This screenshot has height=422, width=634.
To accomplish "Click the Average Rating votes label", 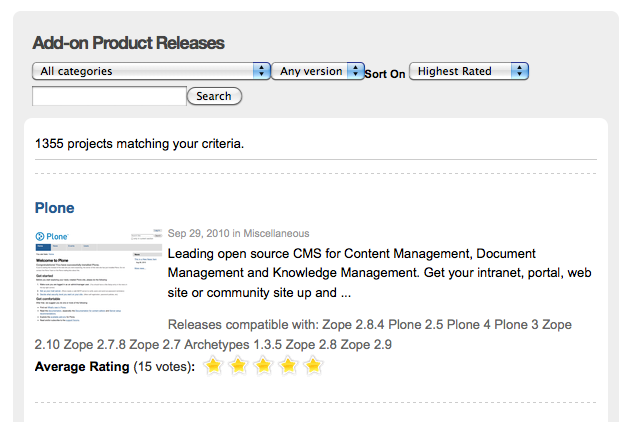I will tap(115, 367).
